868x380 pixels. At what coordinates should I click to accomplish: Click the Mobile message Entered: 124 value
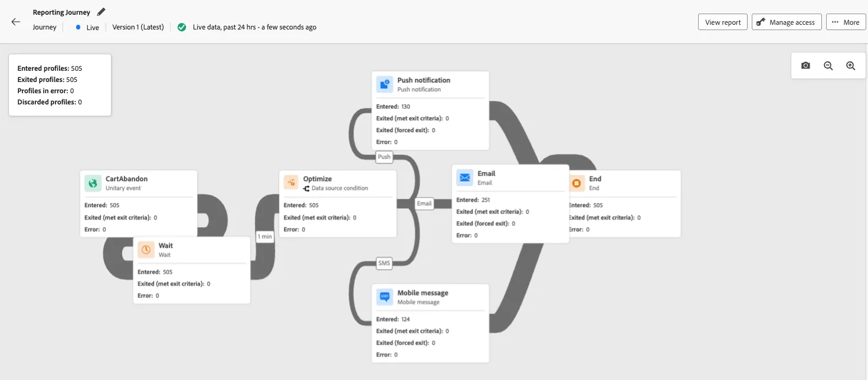pos(393,319)
